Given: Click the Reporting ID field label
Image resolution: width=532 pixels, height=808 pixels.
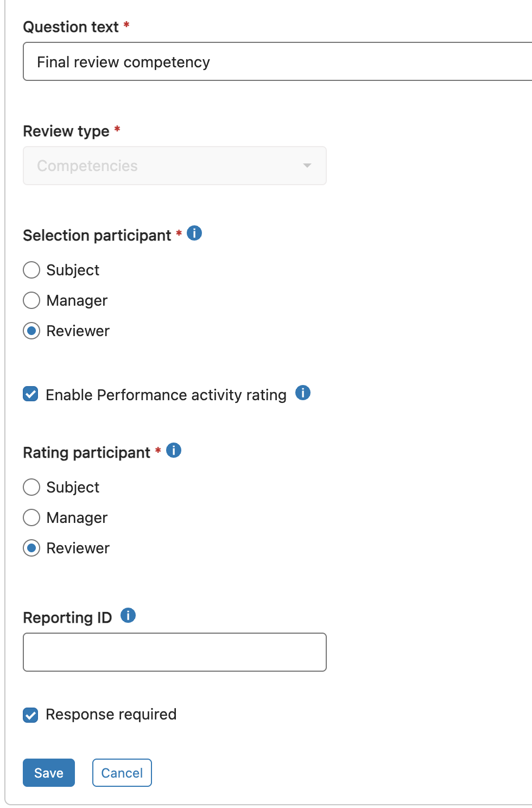Looking at the screenshot, I should pos(67,618).
